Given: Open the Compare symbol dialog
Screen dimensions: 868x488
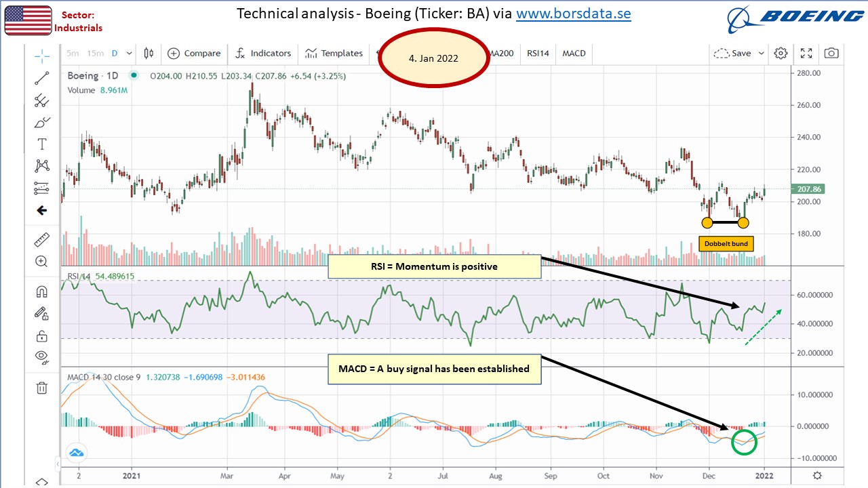Looking at the screenshot, I should [194, 53].
